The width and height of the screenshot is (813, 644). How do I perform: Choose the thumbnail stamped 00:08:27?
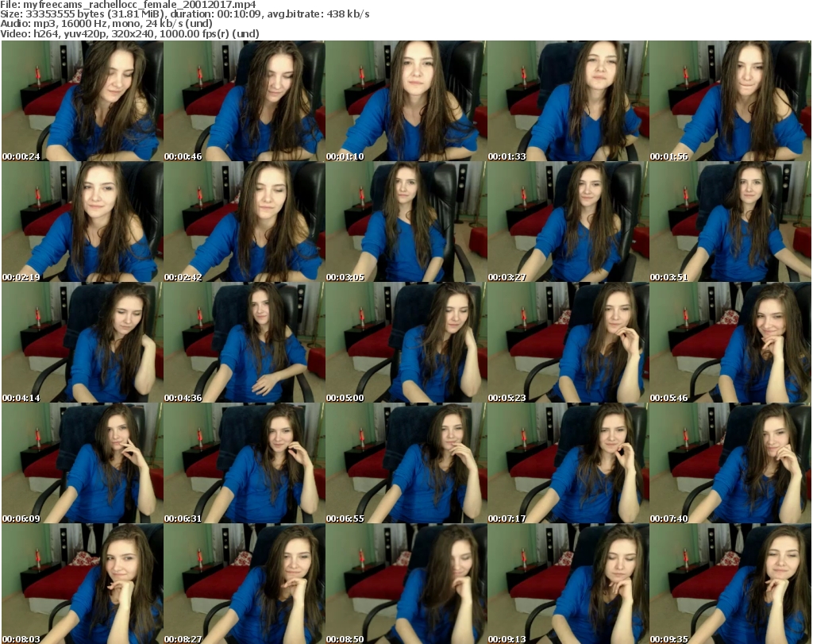(x=245, y=584)
